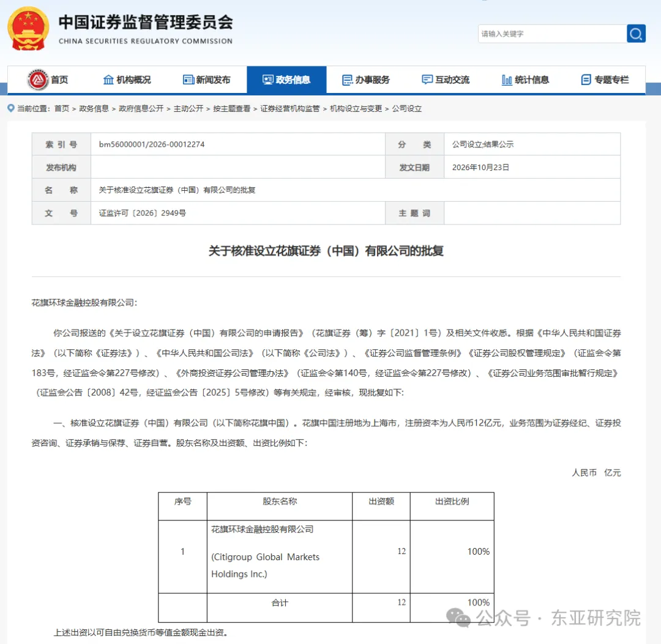Select document number 证监许可〔2026〕2949号
Viewport: 661px width, 644px height.
tap(143, 213)
